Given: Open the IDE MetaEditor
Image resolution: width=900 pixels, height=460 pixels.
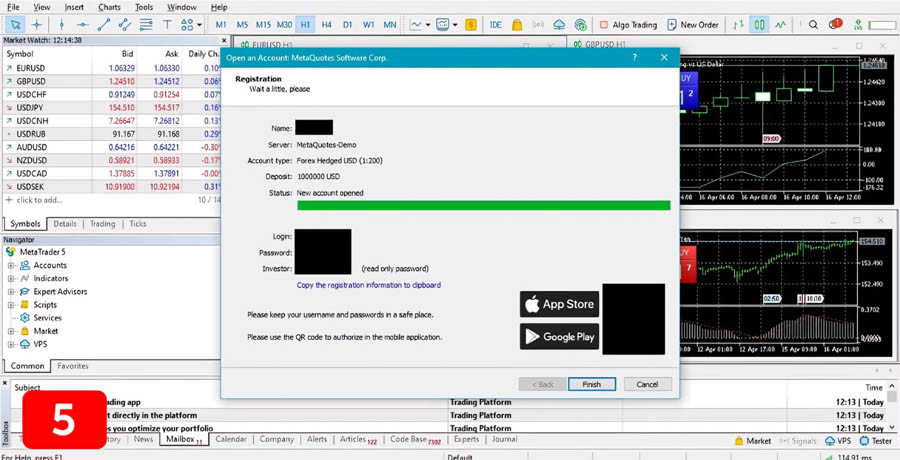Looking at the screenshot, I should (496, 25).
